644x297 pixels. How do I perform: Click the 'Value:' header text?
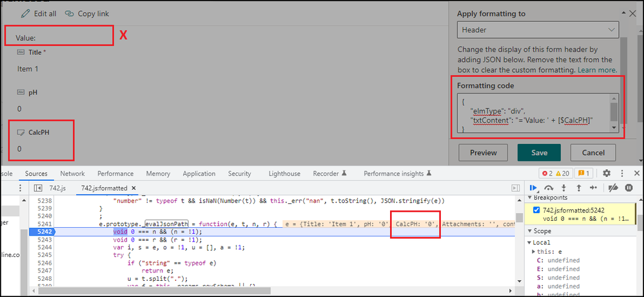26,38
